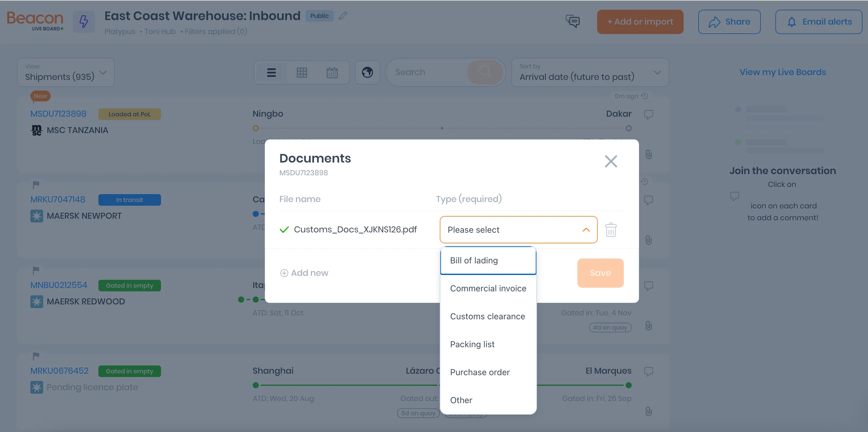Viewport: 868px width, 432px height.
Task: Switch to list view icon
Action: [271, 72]
